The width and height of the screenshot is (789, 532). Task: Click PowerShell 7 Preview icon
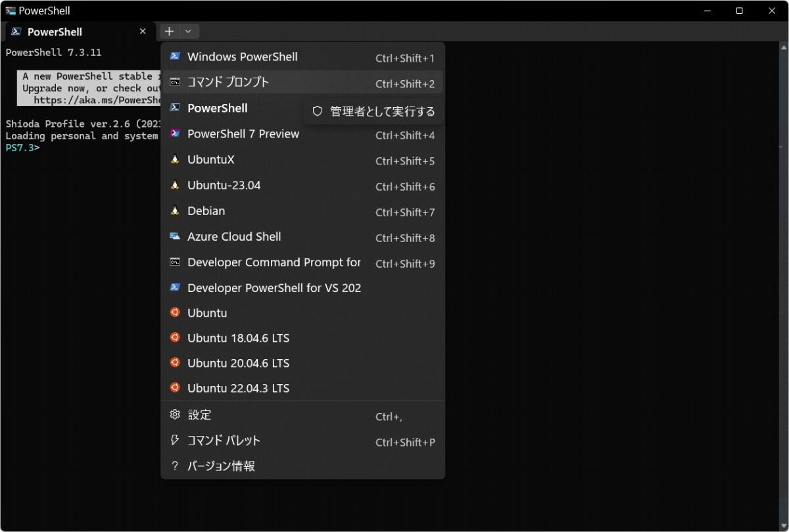(175, 133)
